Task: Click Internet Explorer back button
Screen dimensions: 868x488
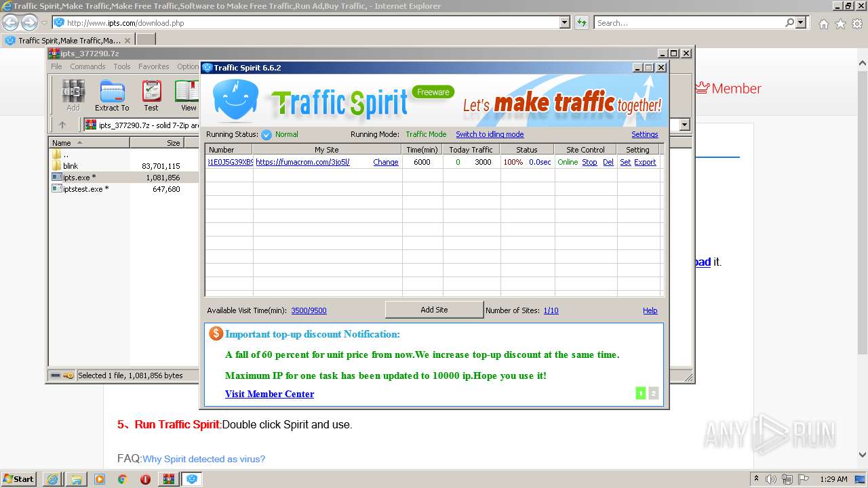Action: pos(10,22)
